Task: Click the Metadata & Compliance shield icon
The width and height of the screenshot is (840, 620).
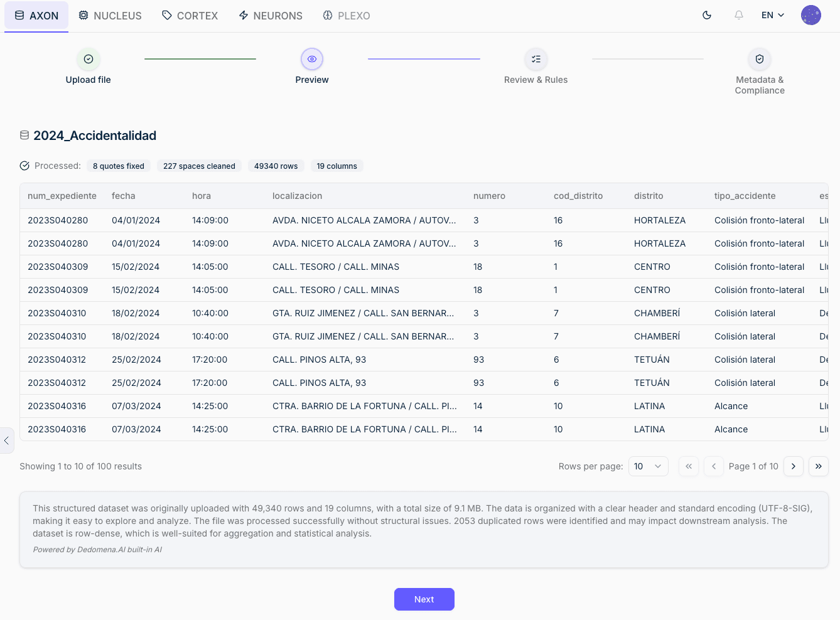Action: click(760, 59)
